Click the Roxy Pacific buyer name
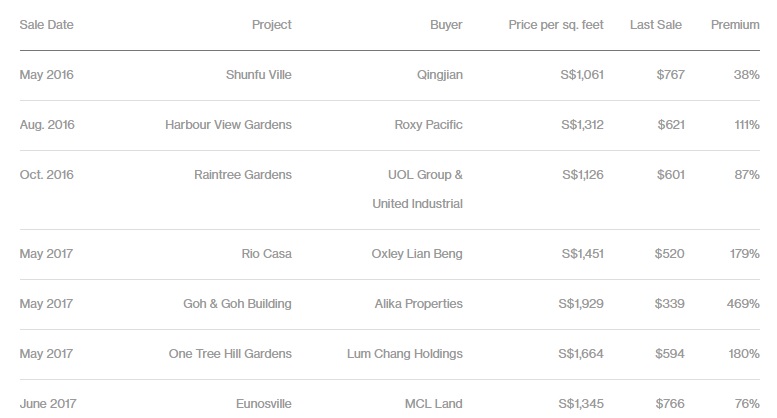The height and width of the screenshot is (418, 777). click(x=429, y=125)
